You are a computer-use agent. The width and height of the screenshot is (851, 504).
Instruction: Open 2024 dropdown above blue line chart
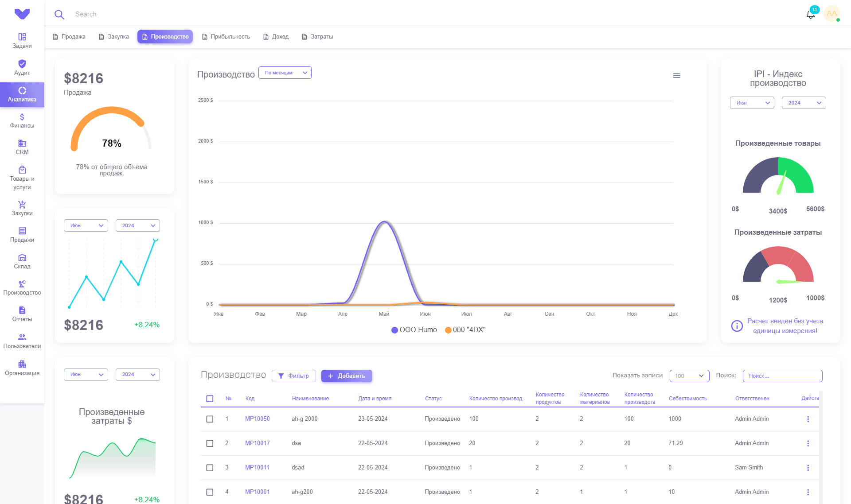(138, 225)
